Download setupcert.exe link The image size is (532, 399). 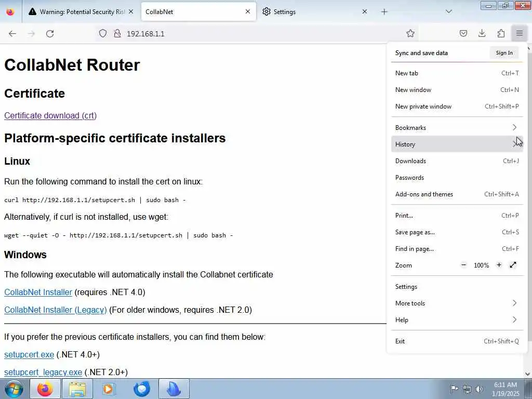pyautogui.click(x=29, y=354)
